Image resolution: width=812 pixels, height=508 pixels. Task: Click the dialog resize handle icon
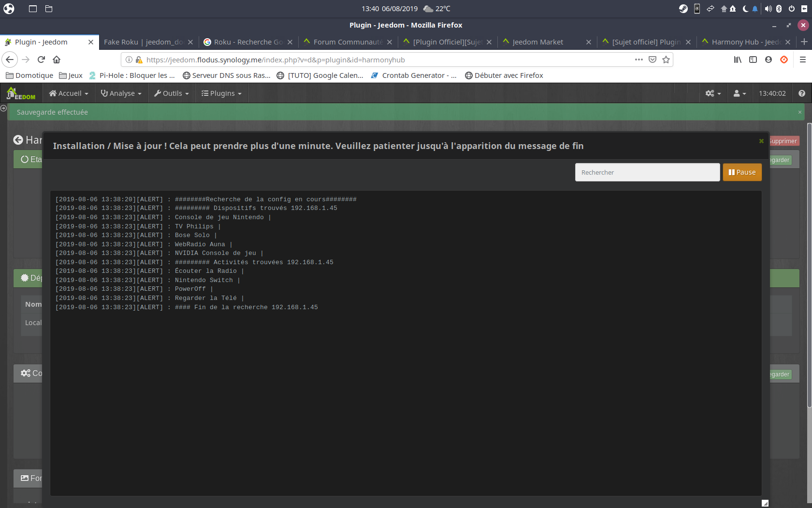coord(765,503)
